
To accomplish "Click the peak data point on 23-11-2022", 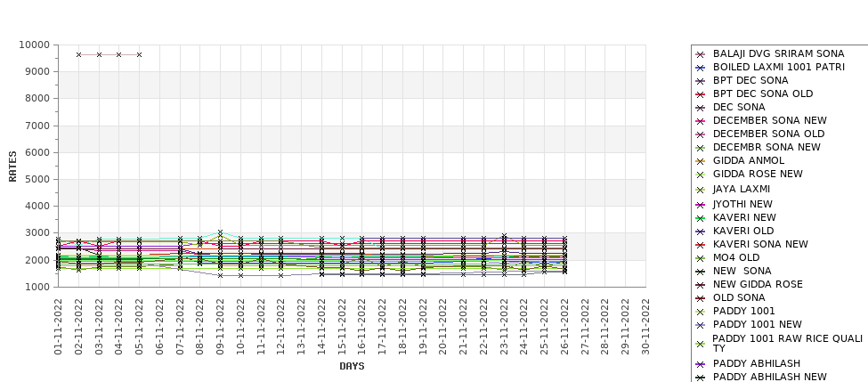I will point(504,236).
